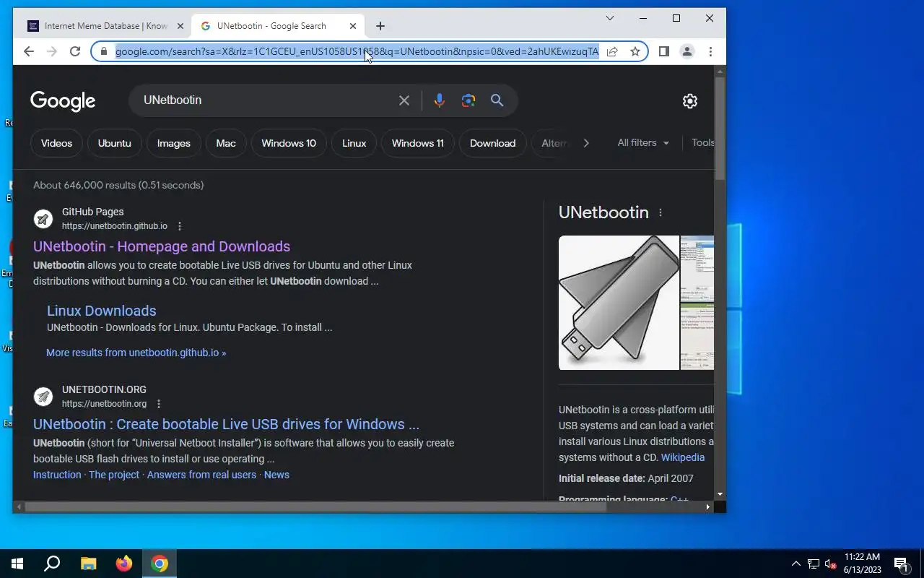Open The project sublink
Image resolution: width=924 pixels, height=578 pixels.
pos(114,475)
